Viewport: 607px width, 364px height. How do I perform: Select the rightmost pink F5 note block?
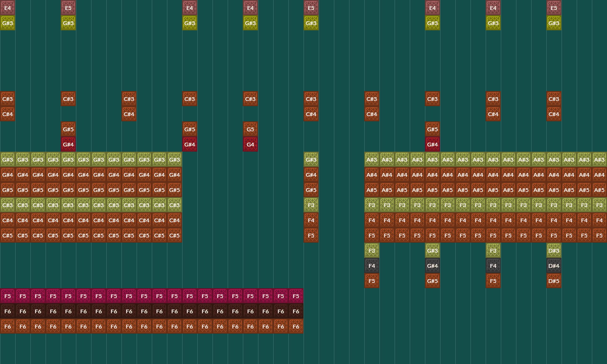[x=296, y=296]
